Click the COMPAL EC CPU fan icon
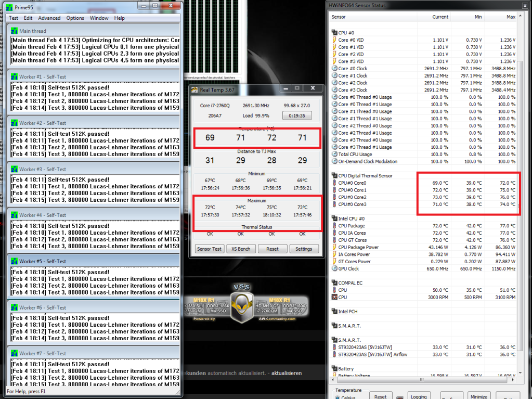The image size is (532, 399). tap(334, 297)
